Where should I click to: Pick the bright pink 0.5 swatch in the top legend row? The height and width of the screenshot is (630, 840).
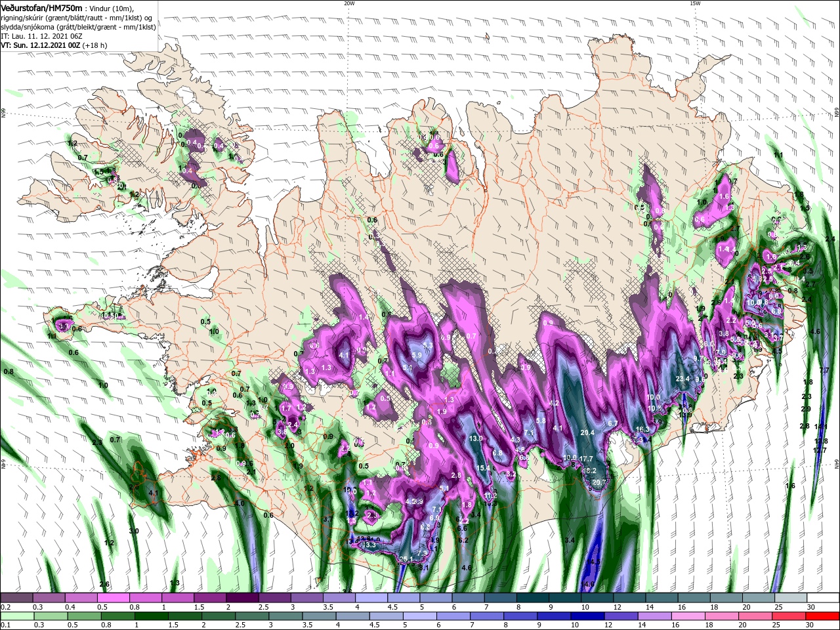[113, 598]
